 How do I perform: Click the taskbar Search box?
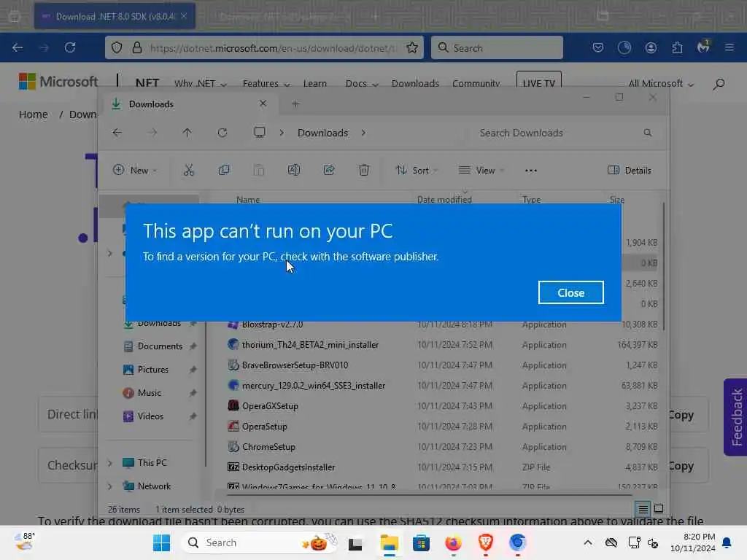(260, 542)
